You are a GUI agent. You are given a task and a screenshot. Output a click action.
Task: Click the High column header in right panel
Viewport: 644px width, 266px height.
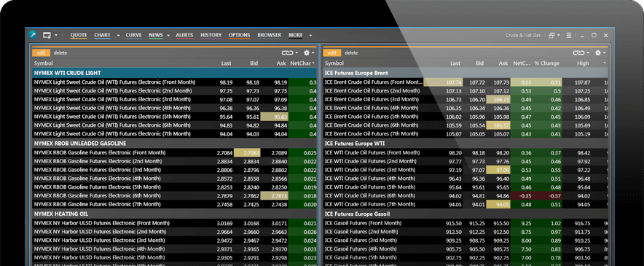pyautogui.click(x=583, y=63)
